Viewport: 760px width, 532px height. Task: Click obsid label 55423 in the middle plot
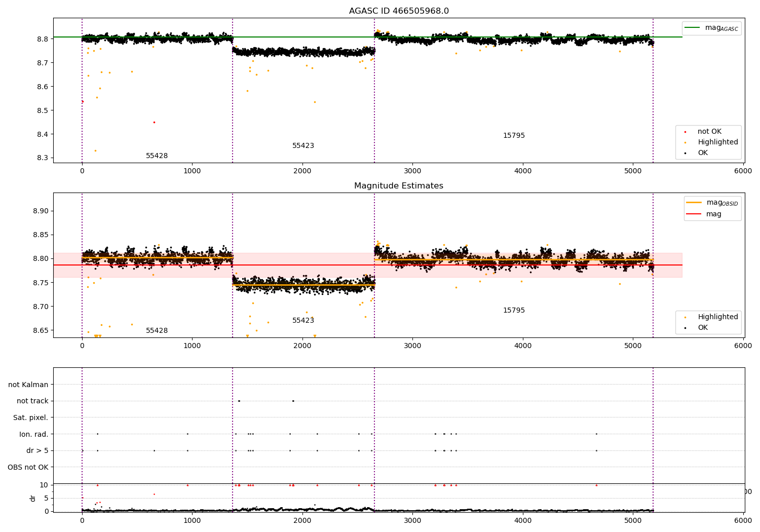pos(303,321)
